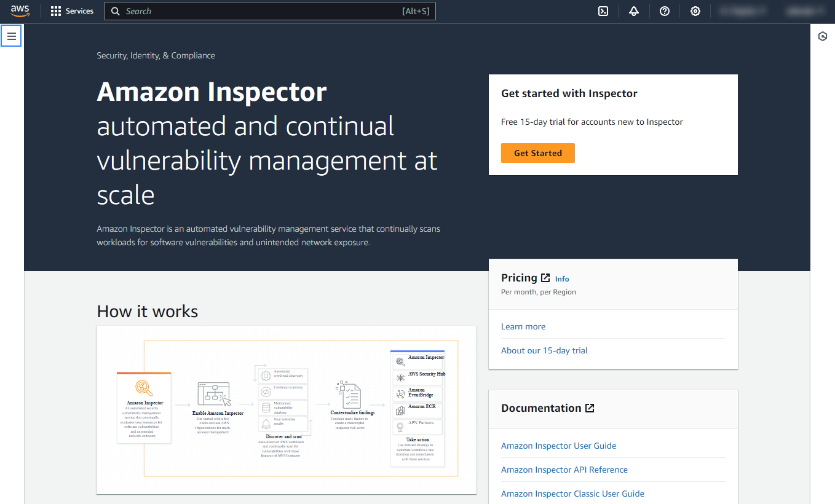Focus the top Search input field
The width and height of the screenshot is (835, 504).
[x=258, y=11]
